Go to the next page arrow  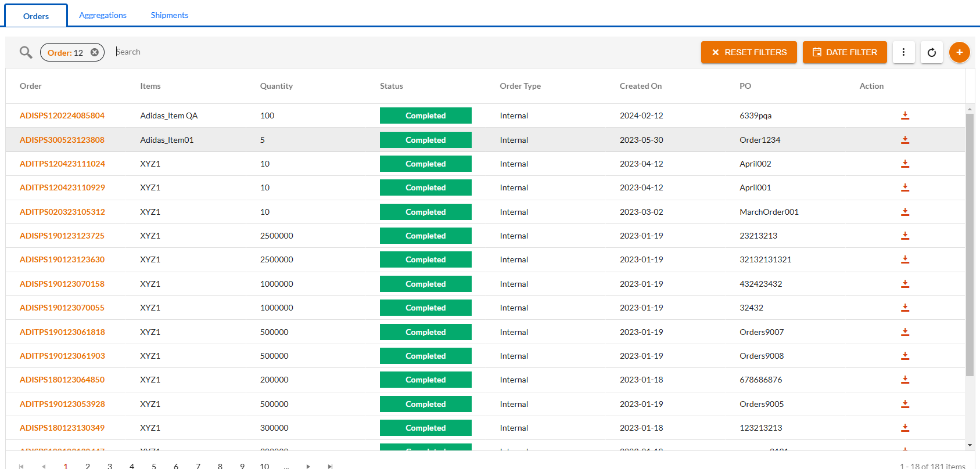coord(308,466)
